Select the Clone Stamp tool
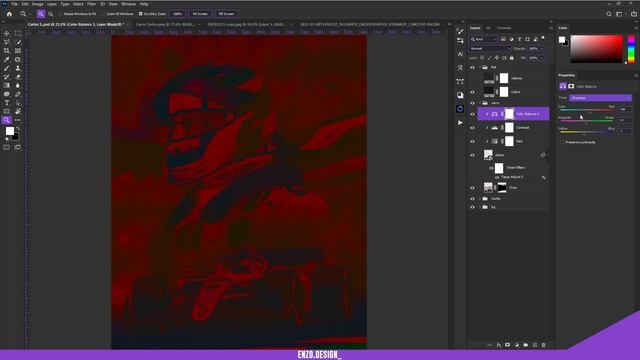The height and width of the screenshot is (360, 640). (x=18, y=68)
